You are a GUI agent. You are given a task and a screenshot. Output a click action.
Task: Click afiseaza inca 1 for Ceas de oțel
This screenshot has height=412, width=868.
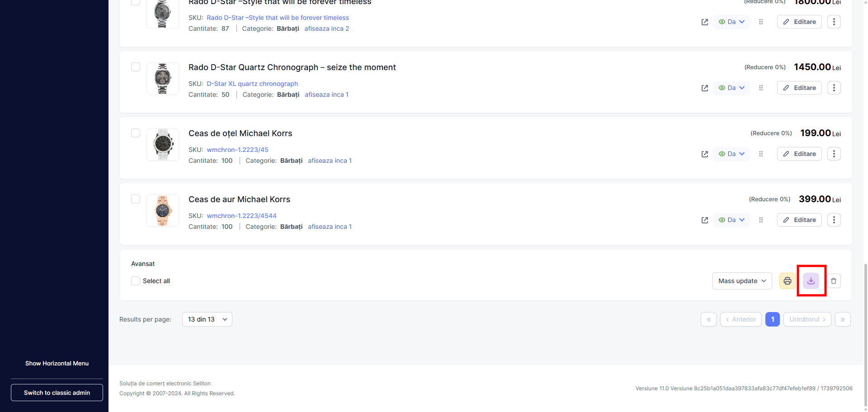[330, 161]
